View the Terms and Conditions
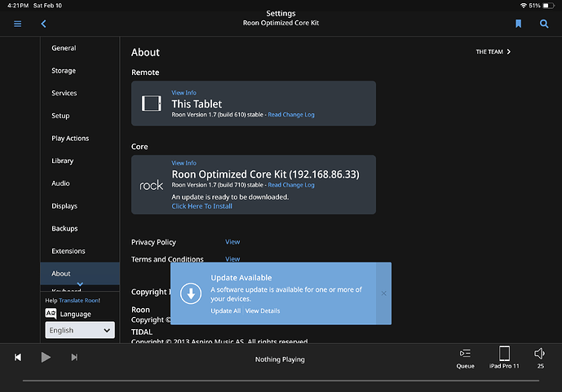This screenshot has width=562, height=392. 232,259
